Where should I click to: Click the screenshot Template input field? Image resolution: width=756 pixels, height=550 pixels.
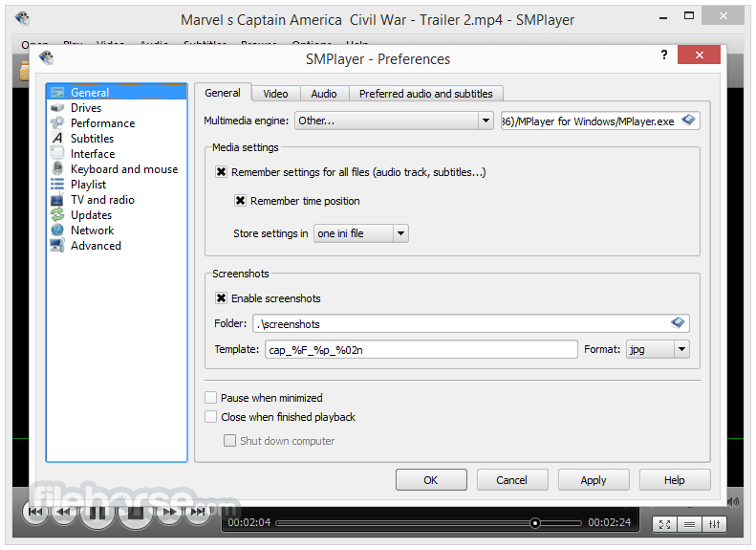pos(421,349)
